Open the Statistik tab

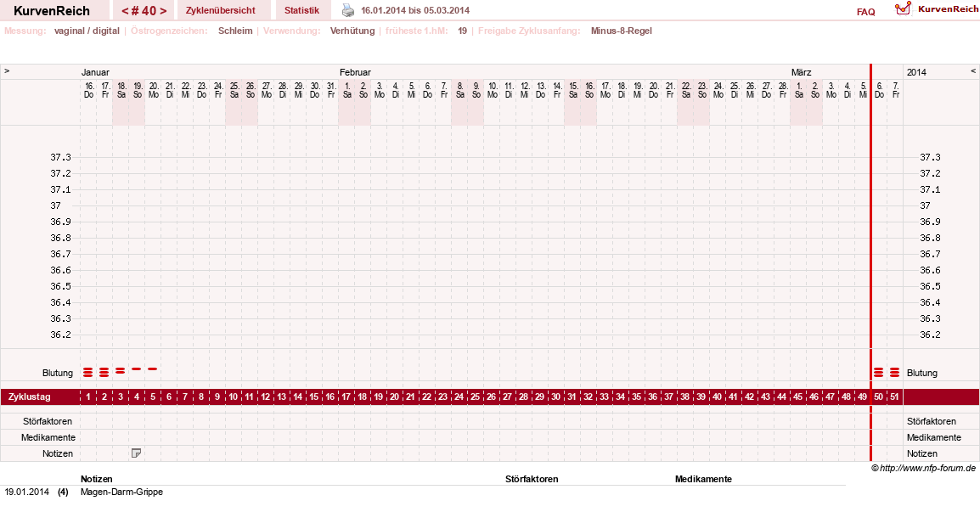(x=301, y=11)
